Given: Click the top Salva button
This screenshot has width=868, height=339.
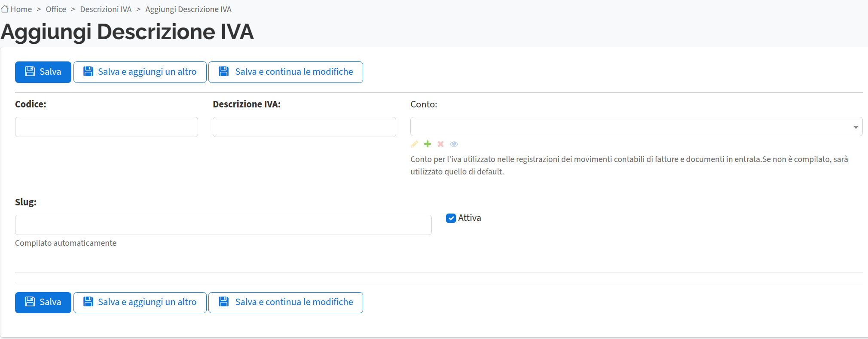Looking at the screenshot, I should click(43, 72).
